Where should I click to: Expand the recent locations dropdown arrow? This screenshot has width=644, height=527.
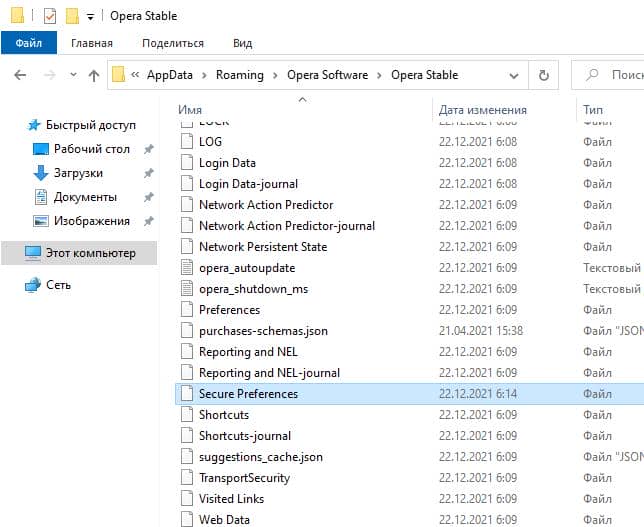click(x=71, y=76)
